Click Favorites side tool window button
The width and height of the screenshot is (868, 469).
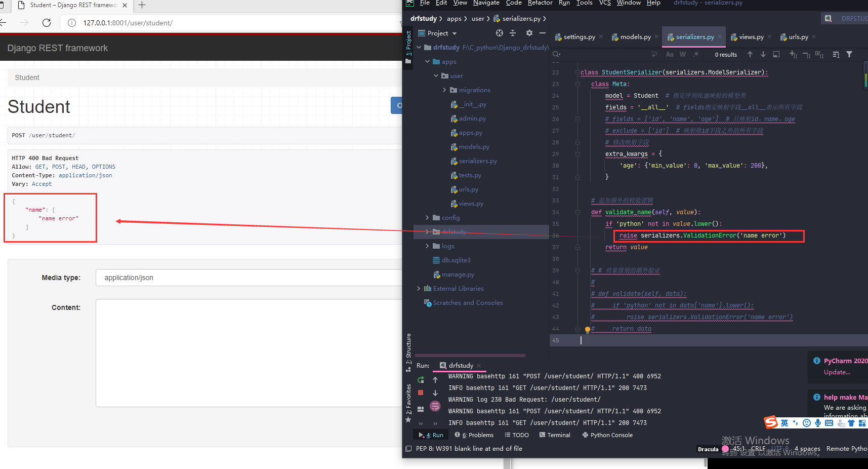[x=408, y=403]
